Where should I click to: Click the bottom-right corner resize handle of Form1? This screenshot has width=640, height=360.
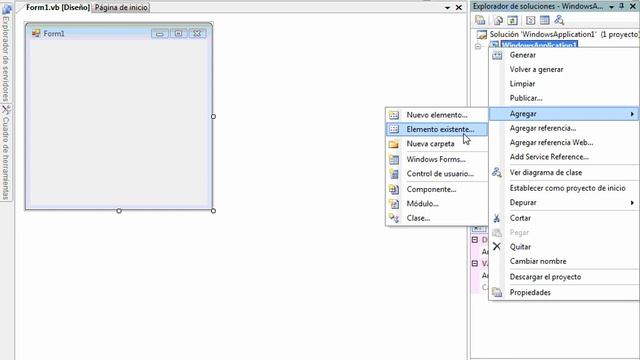(213, 211)
